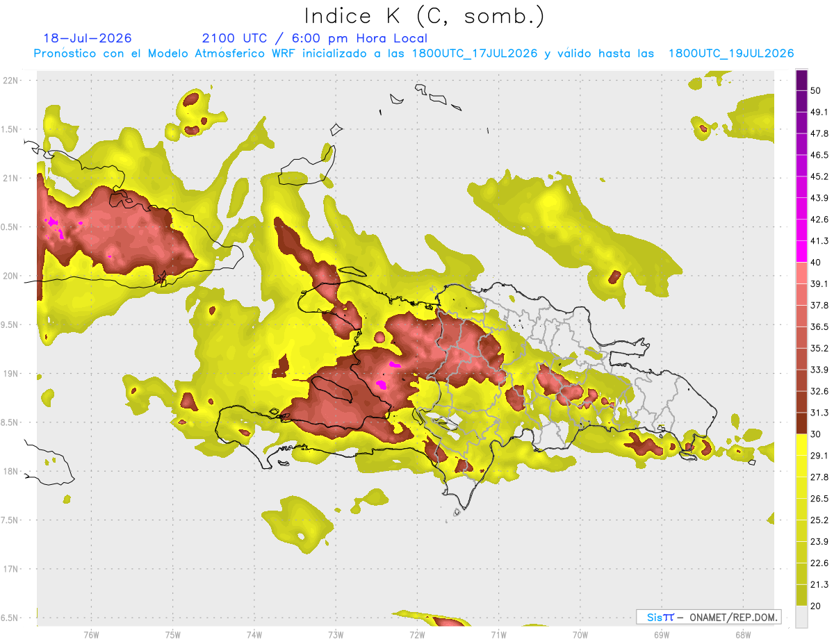
Task: Click the legend value "47.8"
Action: (x=819, y=133)
